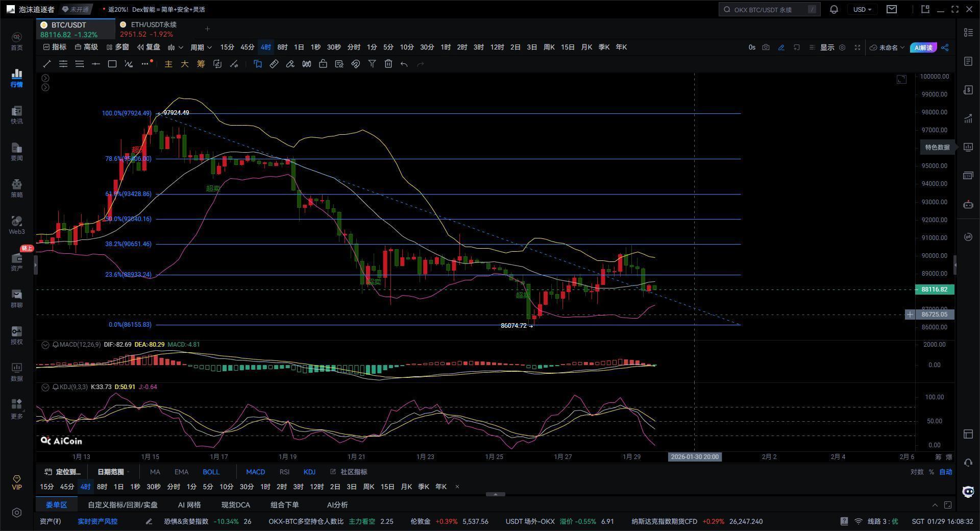
Task: Expand the 周期 period dropdown
Action: click(201, 47)
